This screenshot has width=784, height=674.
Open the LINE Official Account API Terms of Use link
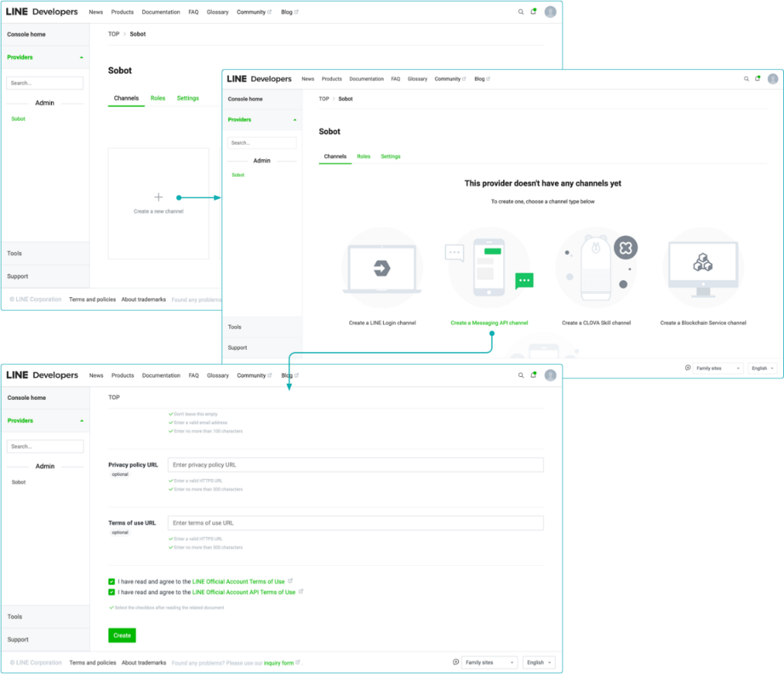coord(244,592)
